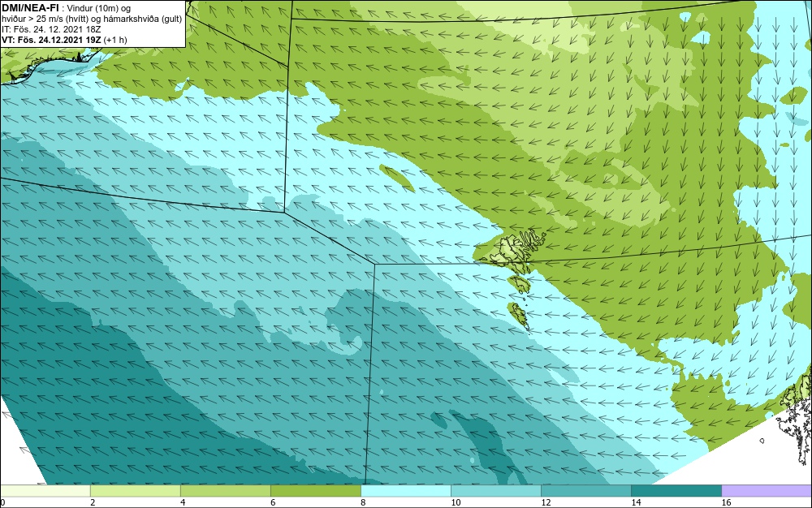Click the 10–12 m/s light teal swatch
This screenshot has height=508, width=812.
[496, 491]
